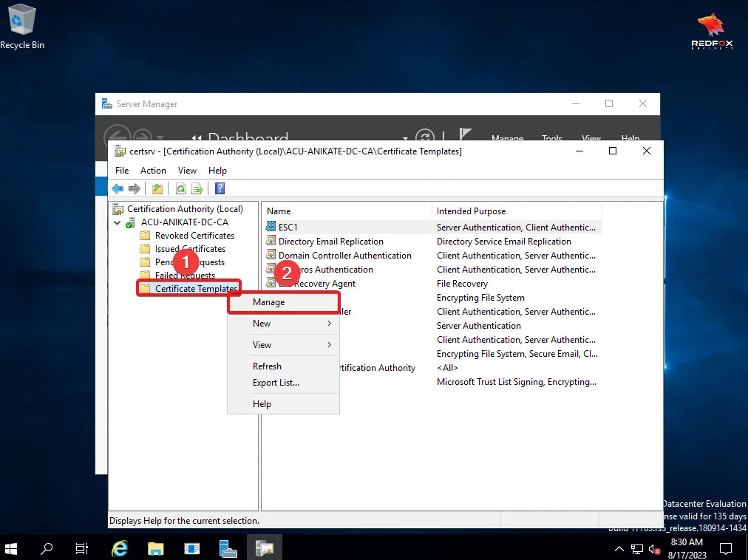Select Refresh from the context menu

(x=267, y=366)
